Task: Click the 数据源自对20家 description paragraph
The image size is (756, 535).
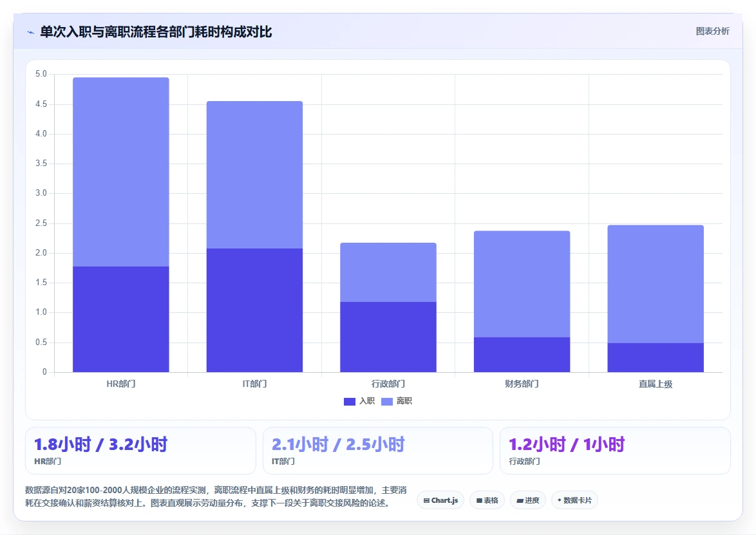Action: pos(216,496)
